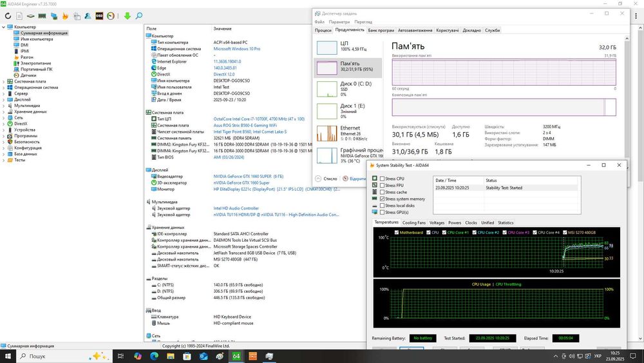
Task: Enable the Stress CPU checkbox
Action: click(383, 179)
